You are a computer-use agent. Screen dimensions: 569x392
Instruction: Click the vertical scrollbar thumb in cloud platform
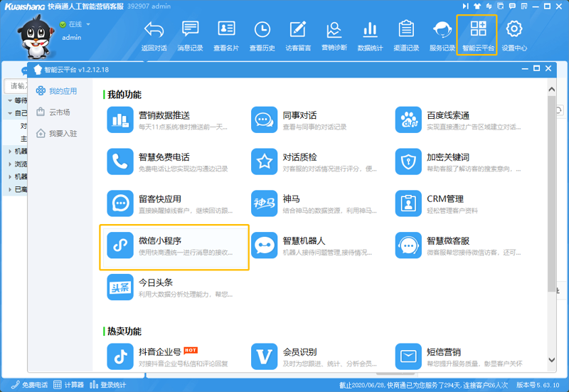click(552, 192)
